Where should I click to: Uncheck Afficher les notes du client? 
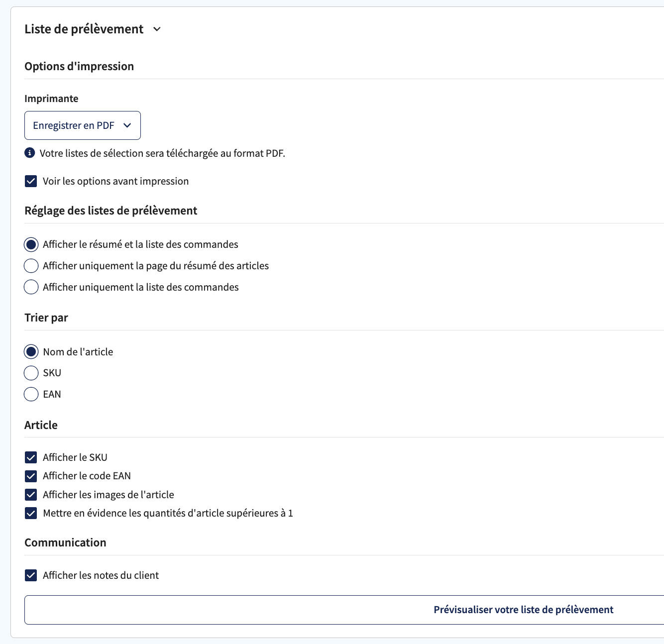pos(31,575)
